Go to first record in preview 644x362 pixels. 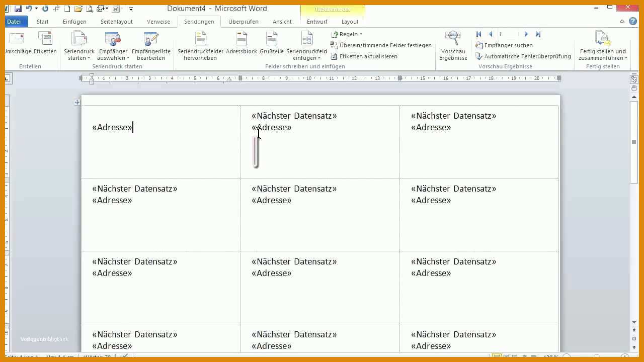[x=479, y=34]
